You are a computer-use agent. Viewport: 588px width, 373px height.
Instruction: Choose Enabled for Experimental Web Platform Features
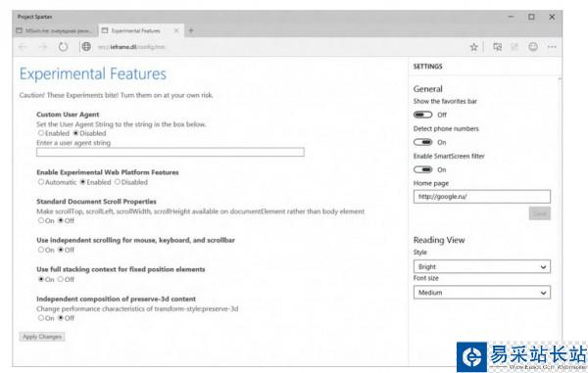point(83,182)
